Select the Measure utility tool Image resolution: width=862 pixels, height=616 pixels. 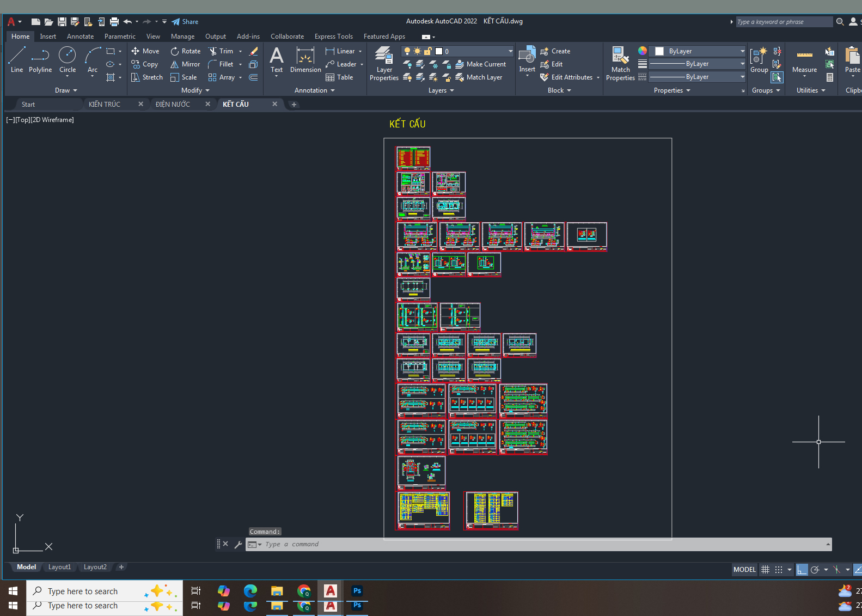tap(804, 60)
